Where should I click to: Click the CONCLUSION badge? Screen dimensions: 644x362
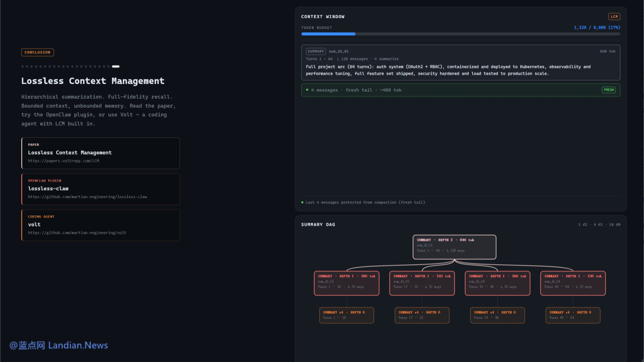tap(37, 52)
